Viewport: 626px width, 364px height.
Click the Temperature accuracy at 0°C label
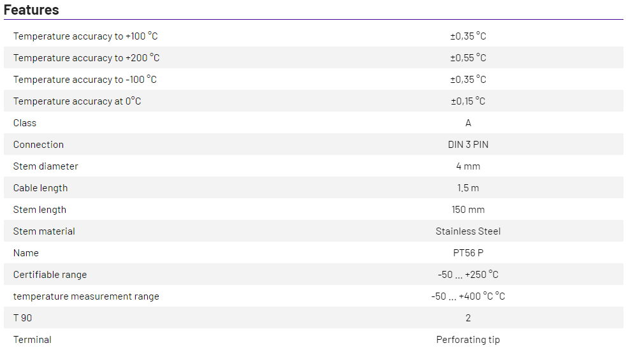click(x=77, y=101)
